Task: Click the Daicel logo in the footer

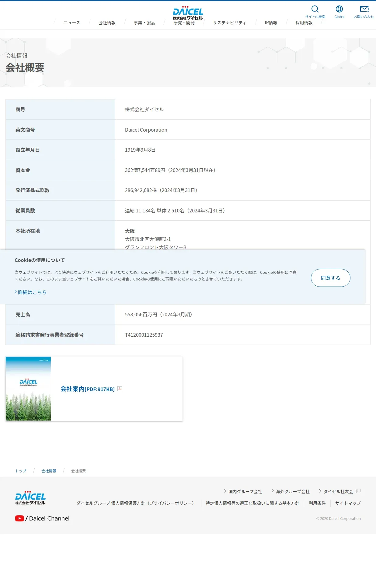Action: [30, 498]
